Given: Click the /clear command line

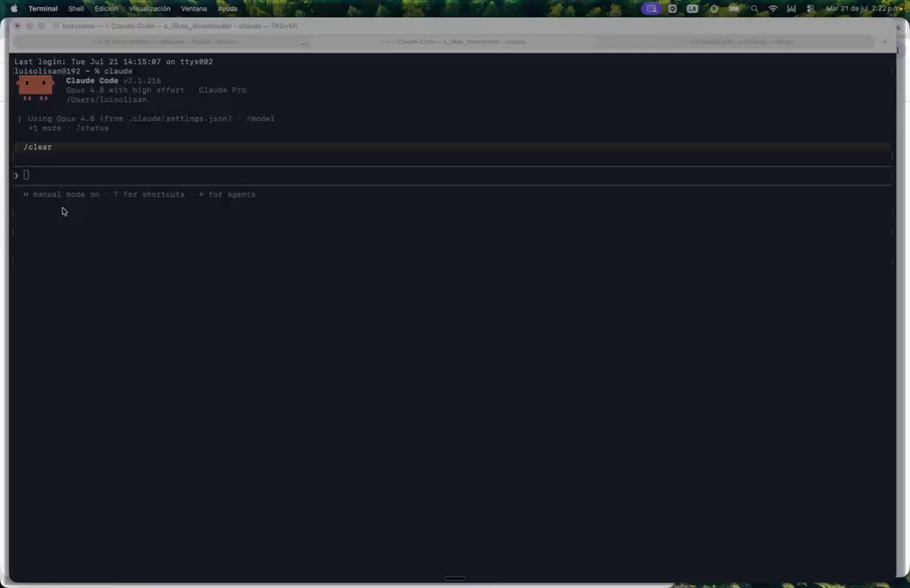Looking at the screenshot, I should point(453,148).
